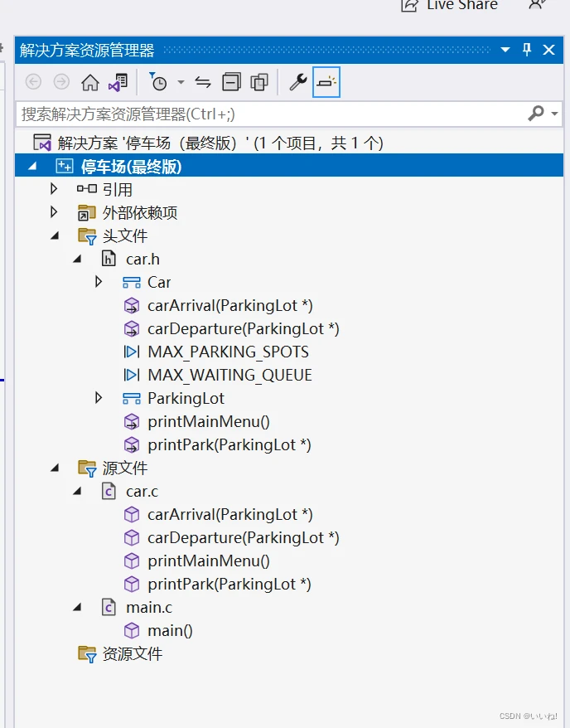This screenshot has height=728, width=570.
Task: Select the ParkingLot struct item
Action: 186,398
